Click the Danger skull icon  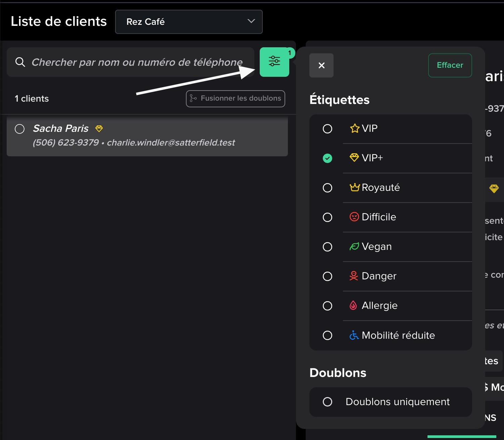(354, 276)
